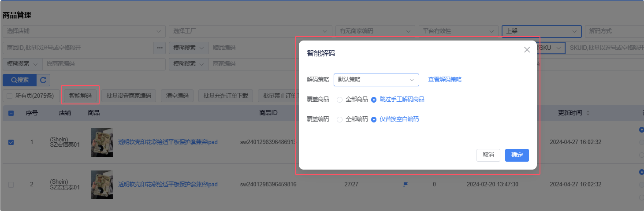Open the 选择店铺 dropdown

(x=84, y=31)
